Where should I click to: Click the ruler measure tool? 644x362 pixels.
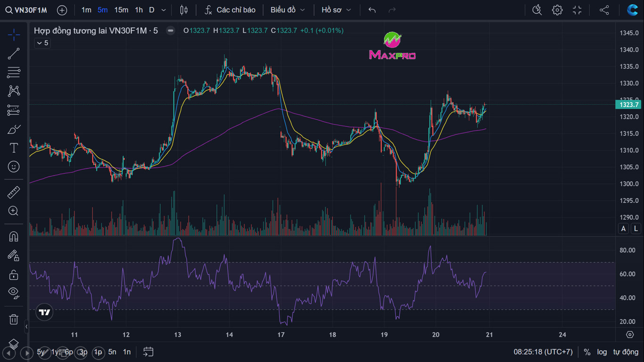tap(14, 192)
